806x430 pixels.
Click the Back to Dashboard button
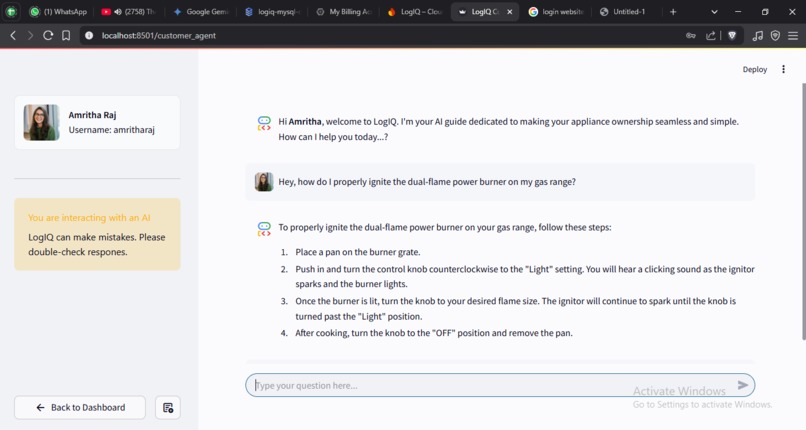point(80,407)
